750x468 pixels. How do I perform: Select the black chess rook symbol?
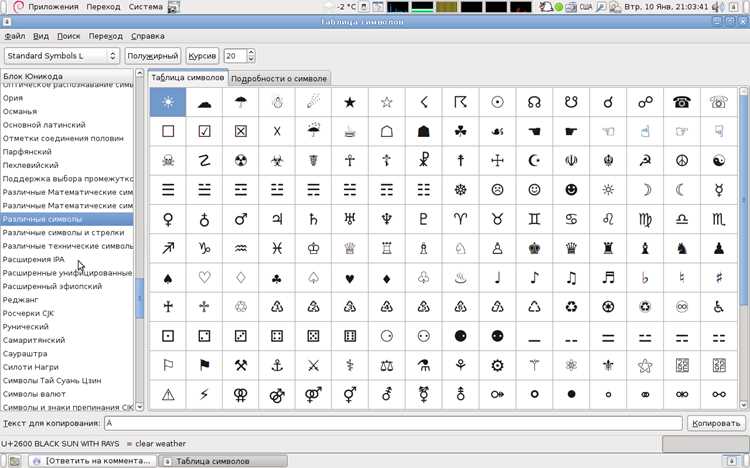click(608, 248)
